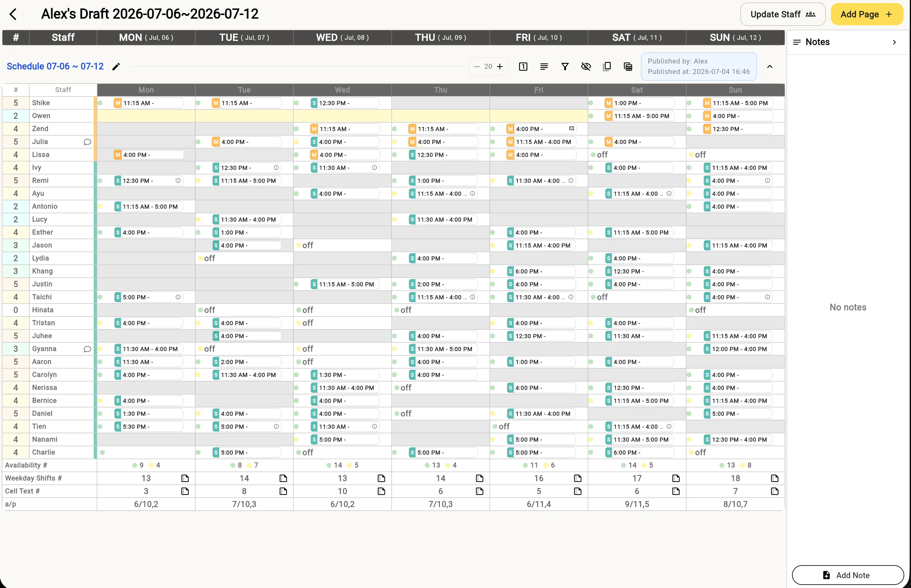Open Cell Text document icon for Wednesday

coord(382,492)
